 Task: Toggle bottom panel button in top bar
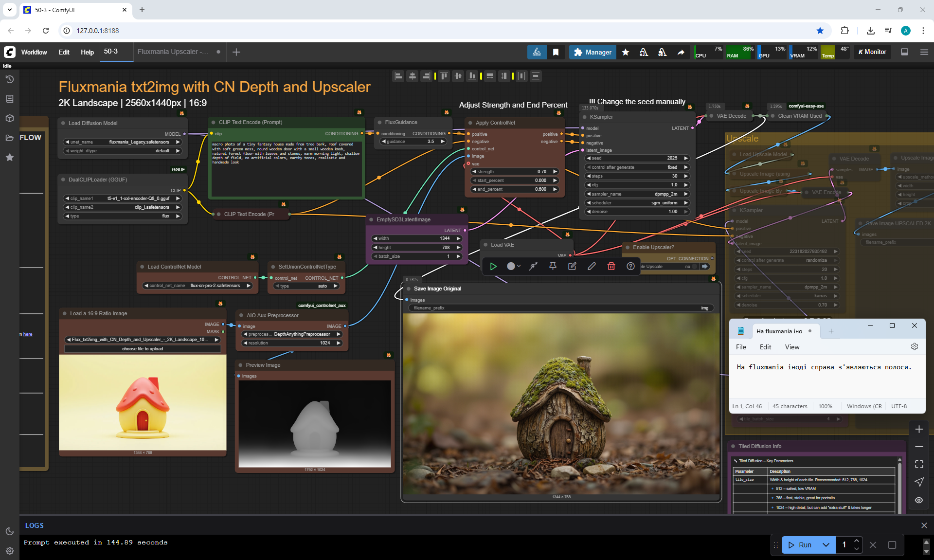[904, 52]
